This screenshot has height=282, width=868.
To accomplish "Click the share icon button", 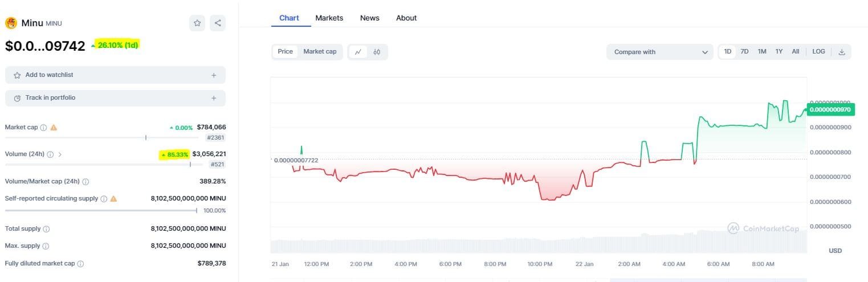I will pyautogui.click(x=218, y=23).
